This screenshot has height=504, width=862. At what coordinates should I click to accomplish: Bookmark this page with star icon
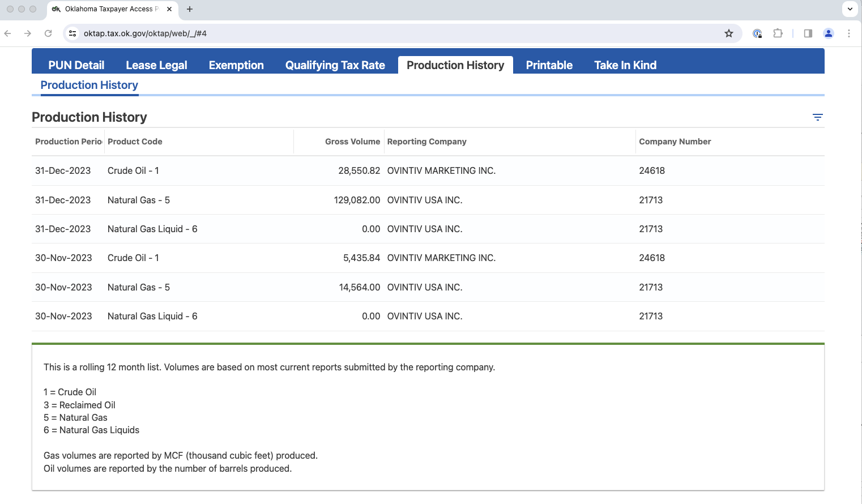pos(729,33)
